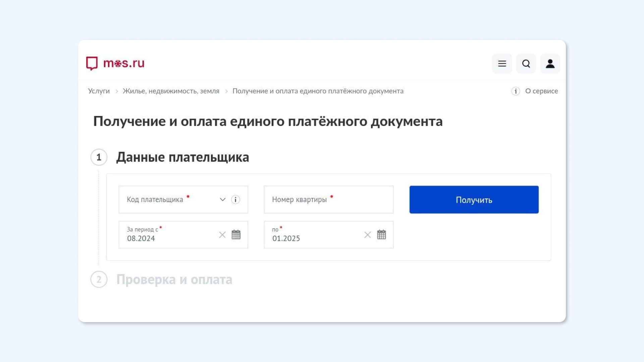Click info icon beside О сервисе
The image size is (644, 362).
point(516,91)
